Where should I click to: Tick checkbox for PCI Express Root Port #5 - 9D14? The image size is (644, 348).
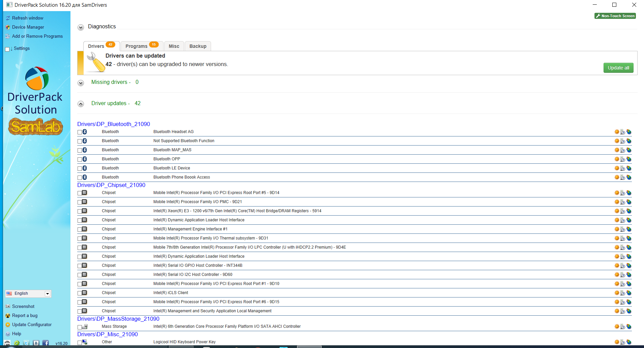[x=80, y=193]
